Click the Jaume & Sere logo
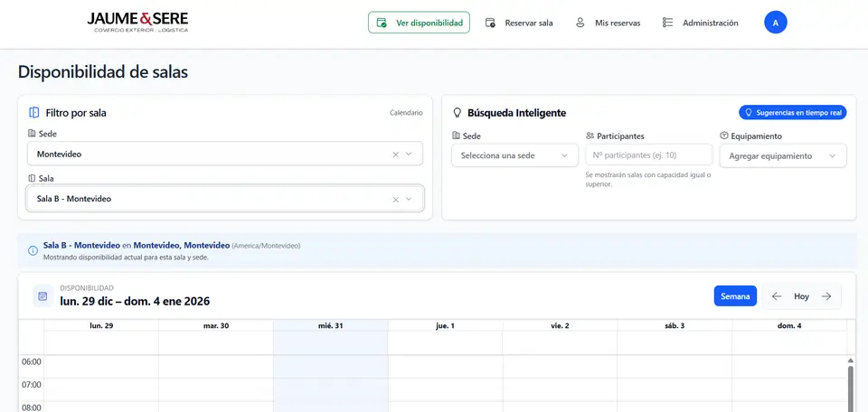This screenshot has height=412, width=868. [137, 22]
